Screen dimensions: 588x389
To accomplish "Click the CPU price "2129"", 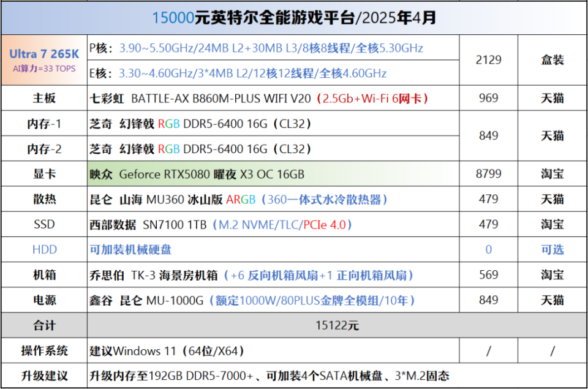I will point(489,60).
